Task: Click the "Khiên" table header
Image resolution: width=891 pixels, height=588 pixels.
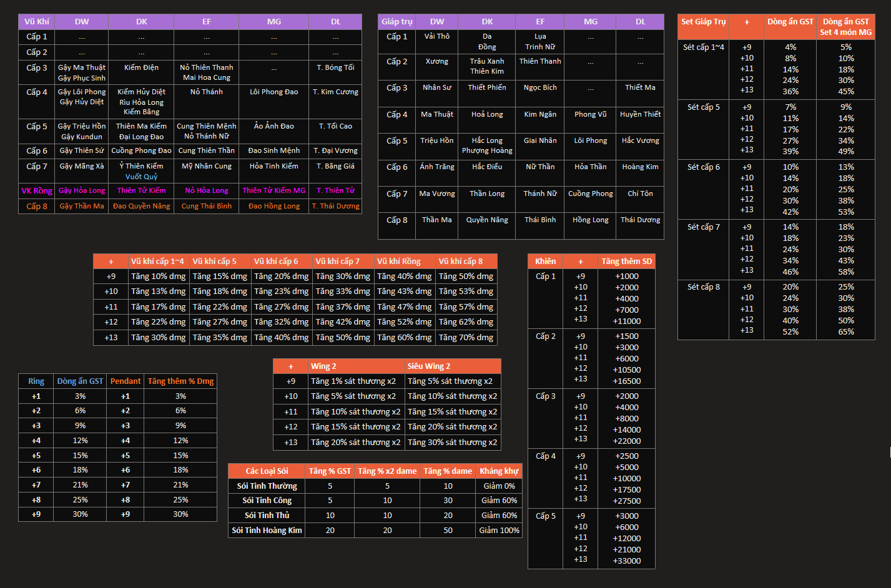Action: pos(545,262)
